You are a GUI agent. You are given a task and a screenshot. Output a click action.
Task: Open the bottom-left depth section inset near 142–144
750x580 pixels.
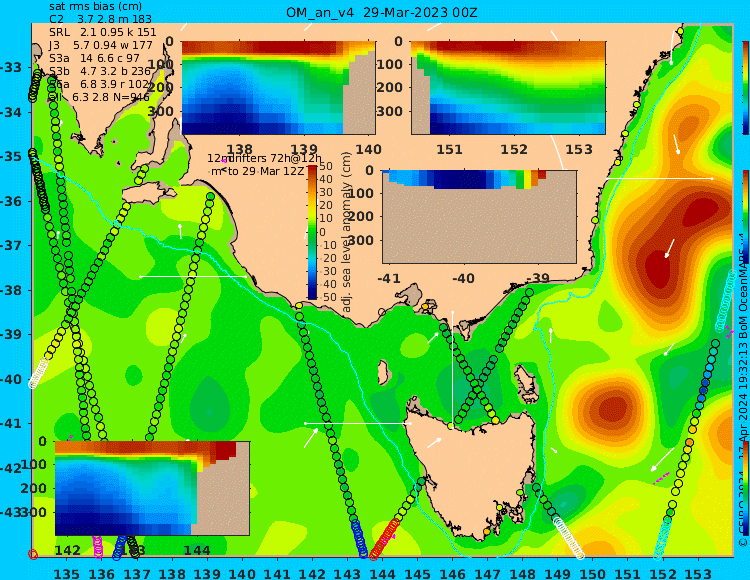[x=152, y=488]
